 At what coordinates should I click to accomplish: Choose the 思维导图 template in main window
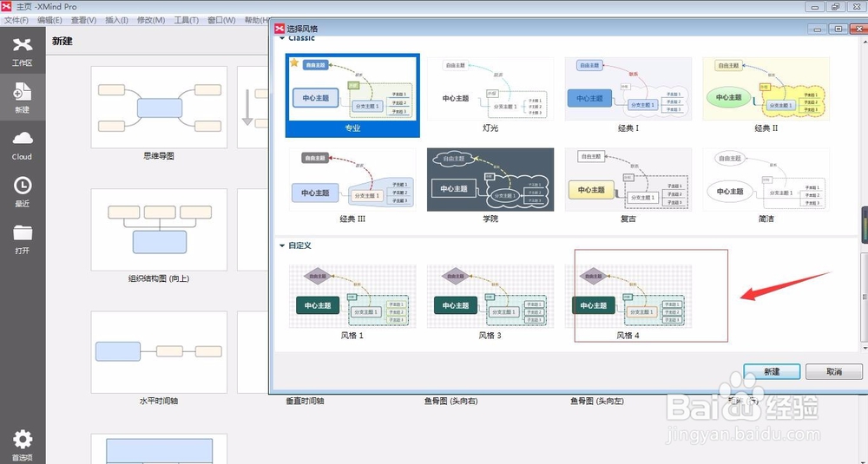coord(159,108)
